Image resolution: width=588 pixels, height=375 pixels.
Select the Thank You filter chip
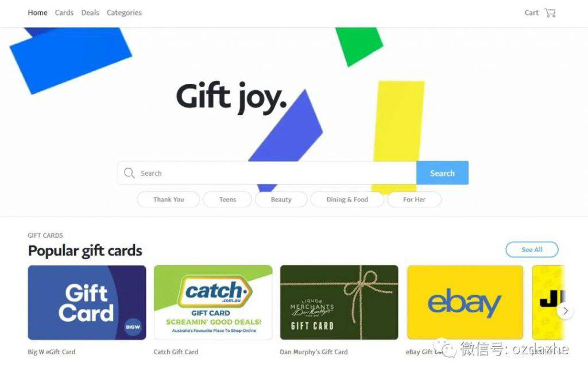pos(168,199)
